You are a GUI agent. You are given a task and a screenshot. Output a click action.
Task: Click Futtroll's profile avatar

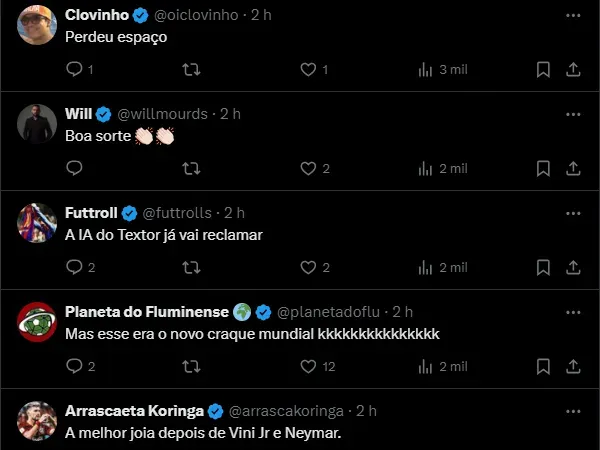[37, 224]
